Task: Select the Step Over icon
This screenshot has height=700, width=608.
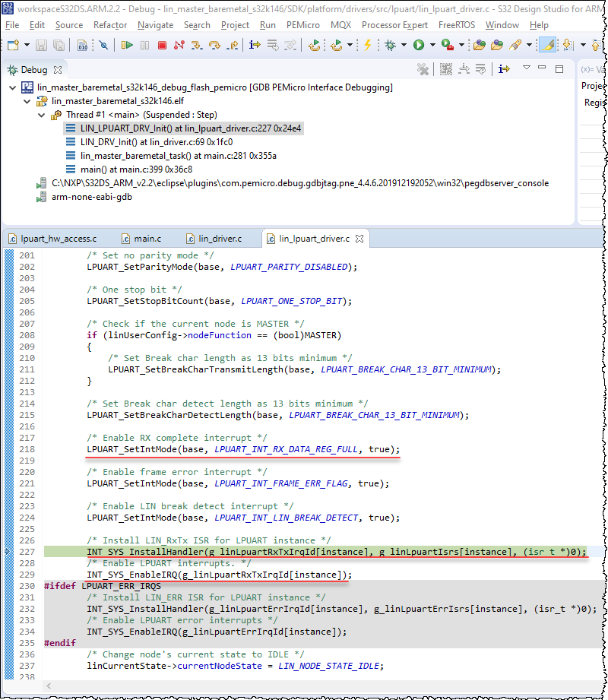Action: 215,46
